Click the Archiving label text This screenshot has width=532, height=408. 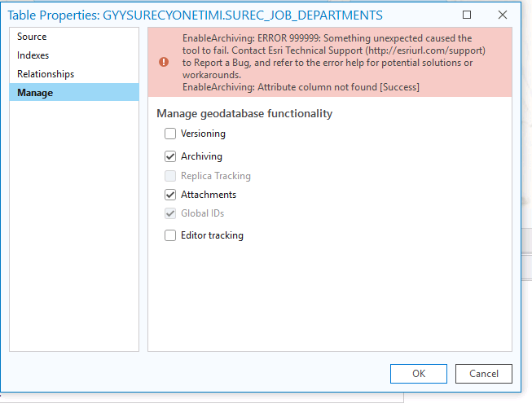pos(201,156)
